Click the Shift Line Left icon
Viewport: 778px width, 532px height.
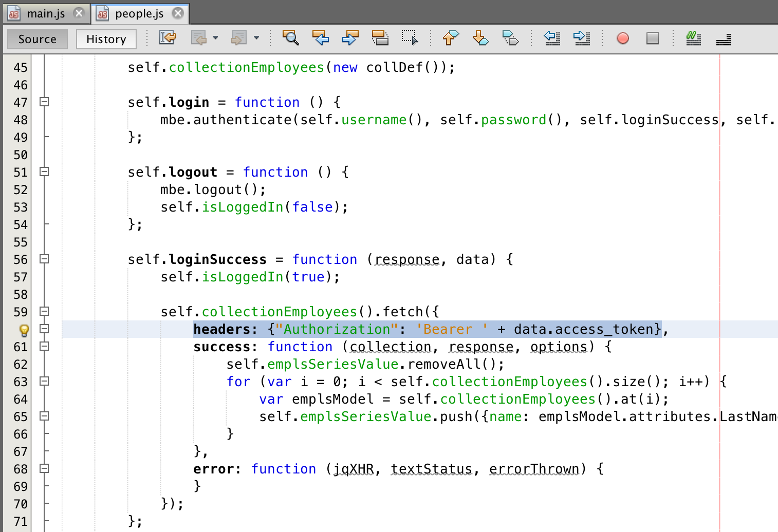551,37
